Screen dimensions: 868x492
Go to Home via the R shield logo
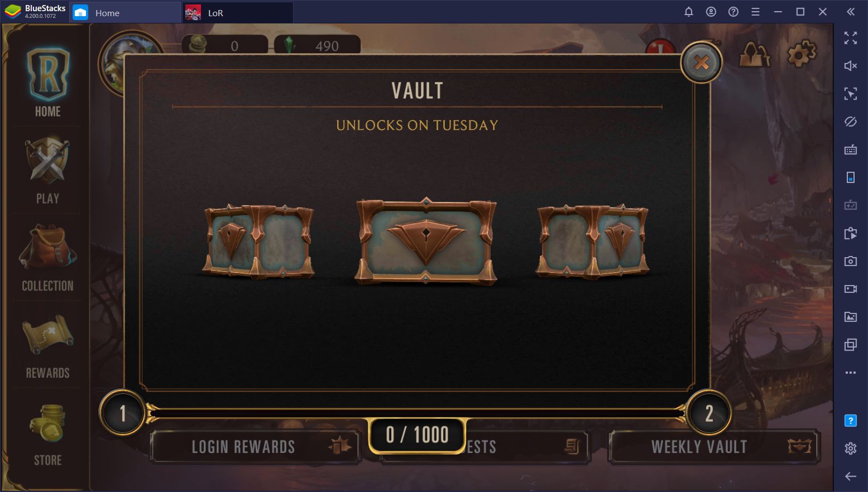click(47, 82)
